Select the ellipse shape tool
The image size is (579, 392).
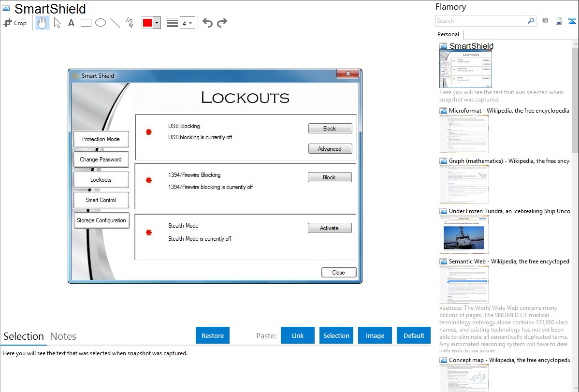(x=101, y=23)
